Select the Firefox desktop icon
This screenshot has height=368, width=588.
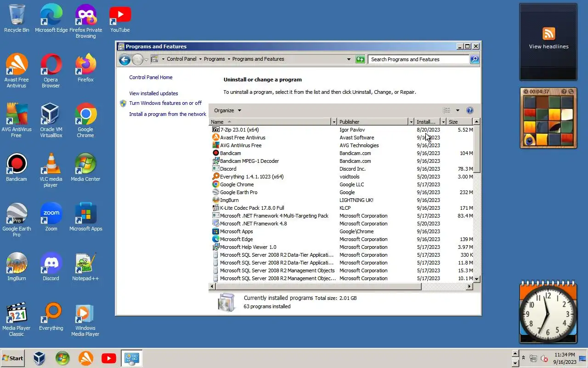85,68
